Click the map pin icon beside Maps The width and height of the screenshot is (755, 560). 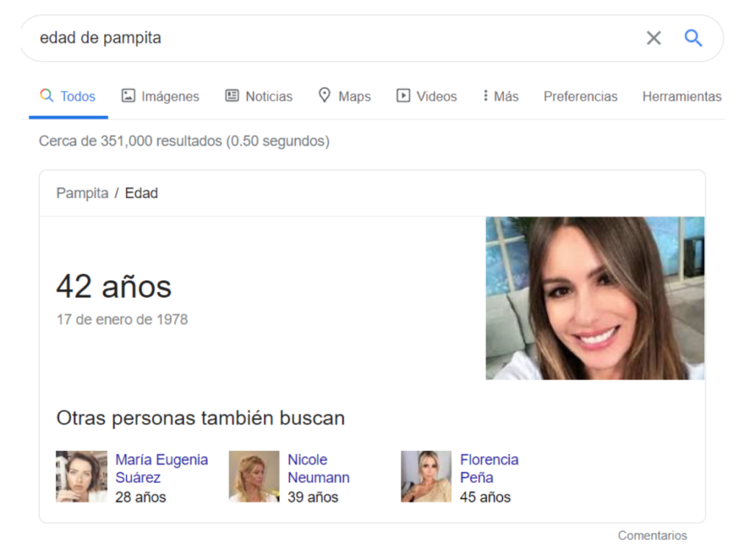click(324, 95)
